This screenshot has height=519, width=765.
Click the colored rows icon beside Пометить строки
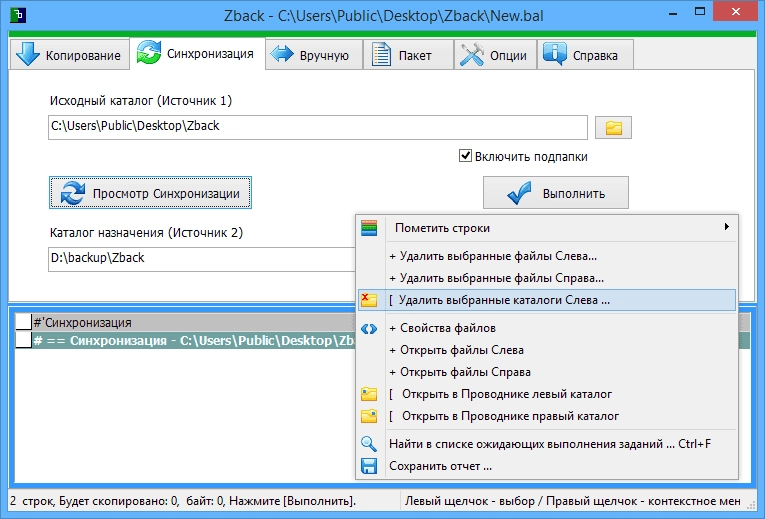pos(369,228)
